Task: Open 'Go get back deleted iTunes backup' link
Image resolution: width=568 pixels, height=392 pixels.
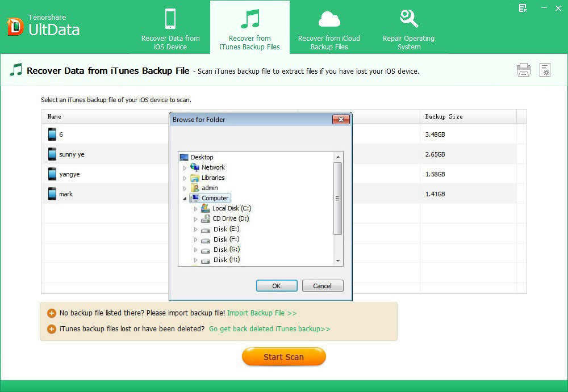Action: point(269,329)
